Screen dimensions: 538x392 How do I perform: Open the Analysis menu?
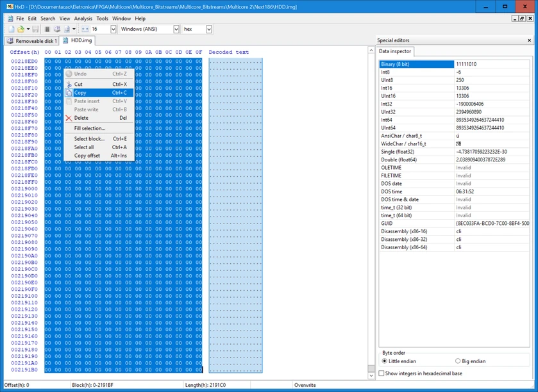[x=83, y=19]
